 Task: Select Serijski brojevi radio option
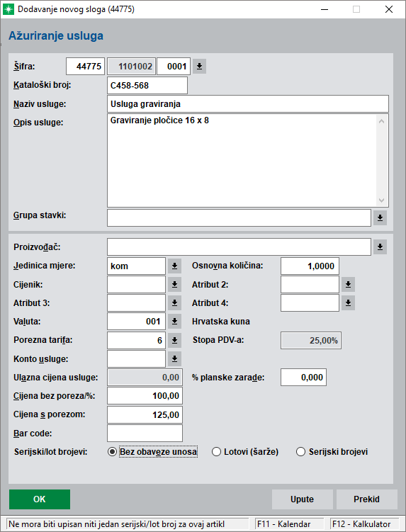[300, 452]
